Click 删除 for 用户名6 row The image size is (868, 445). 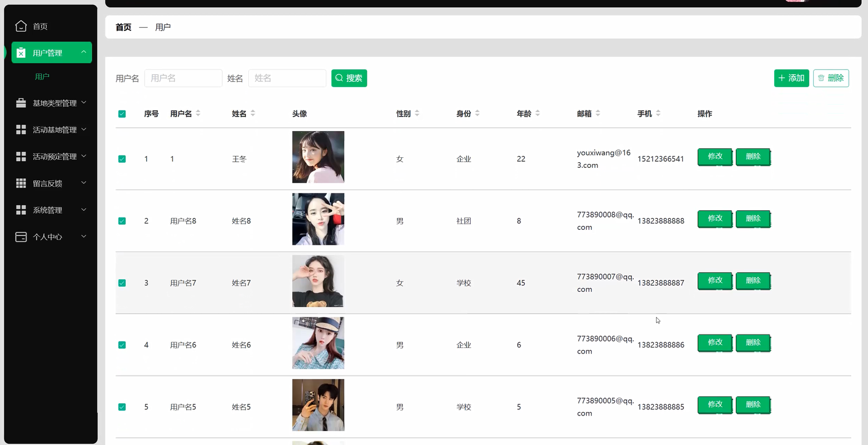(753, 342)
